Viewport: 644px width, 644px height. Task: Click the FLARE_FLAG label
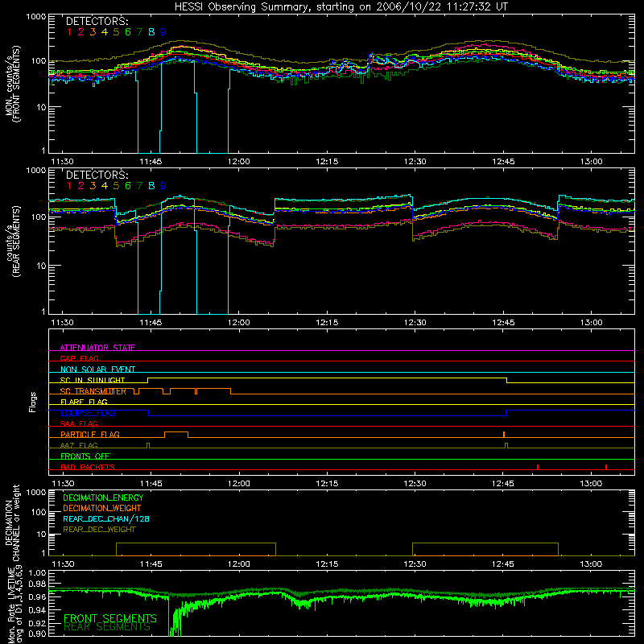tap(84, 402)
